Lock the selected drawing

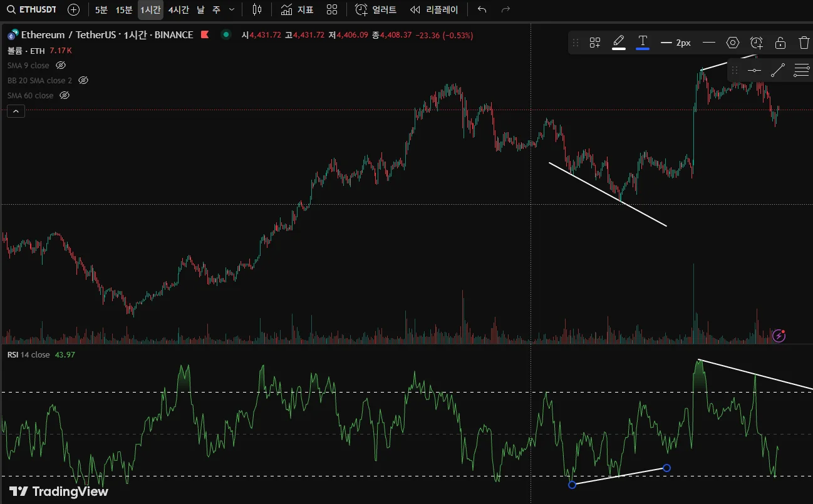780,43
